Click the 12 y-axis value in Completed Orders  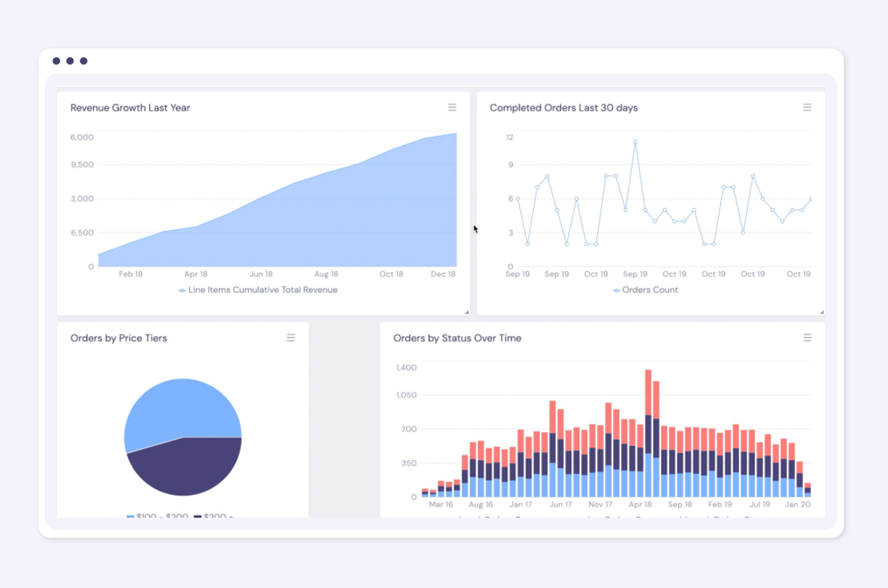[510, 137]
